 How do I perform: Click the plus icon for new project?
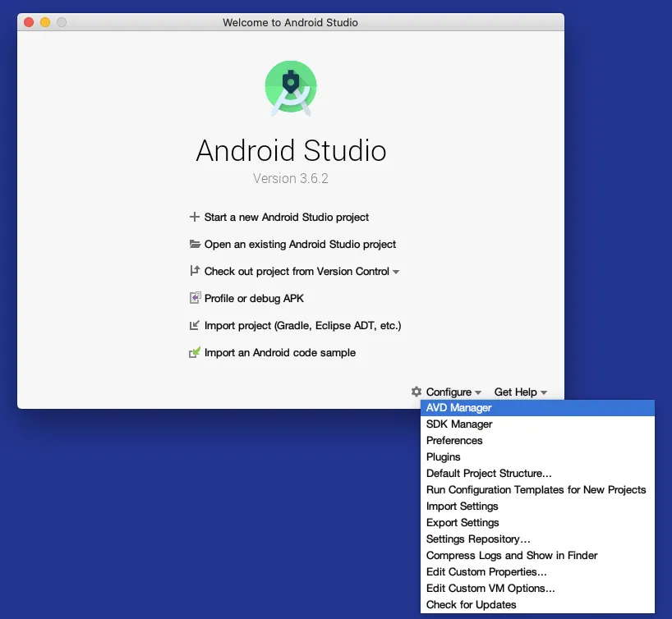click(195, 217)
